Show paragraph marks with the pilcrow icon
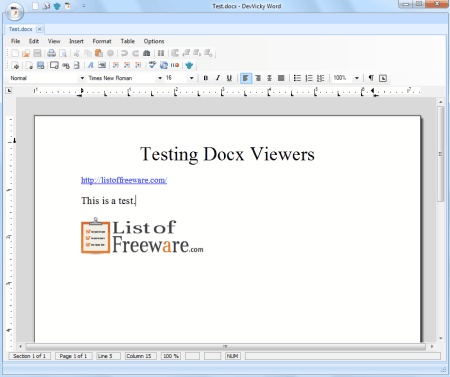The width and height of the screenshot is (450, 377). pos(371,78)
